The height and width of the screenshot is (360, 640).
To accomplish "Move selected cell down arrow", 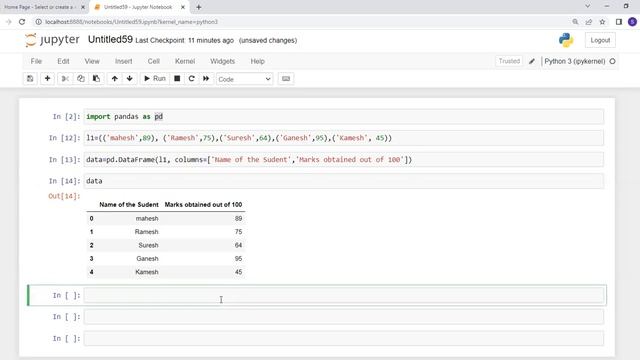I will (129, 79).
